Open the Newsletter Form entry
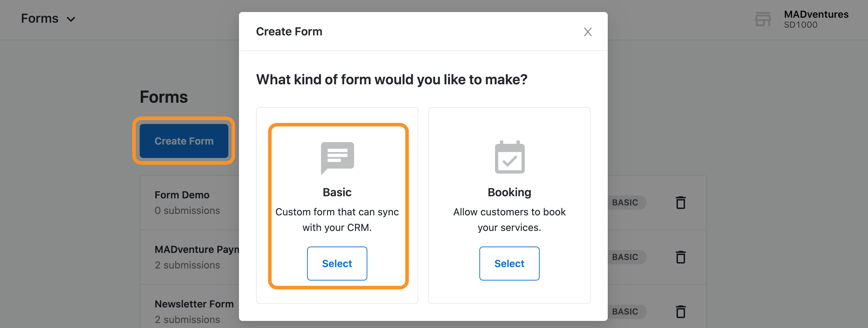Viewport: 868px width, 328px height. pyautogui.click(x=194, y=304)
